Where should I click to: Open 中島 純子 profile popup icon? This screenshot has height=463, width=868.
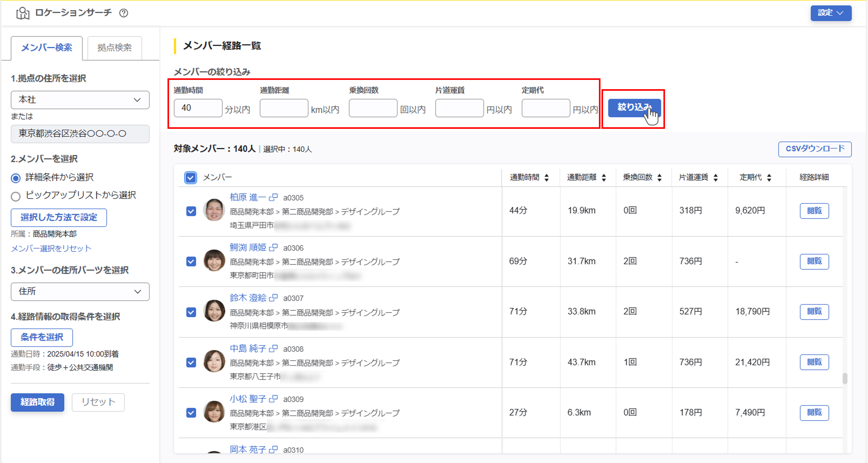[x=273, y=348]
